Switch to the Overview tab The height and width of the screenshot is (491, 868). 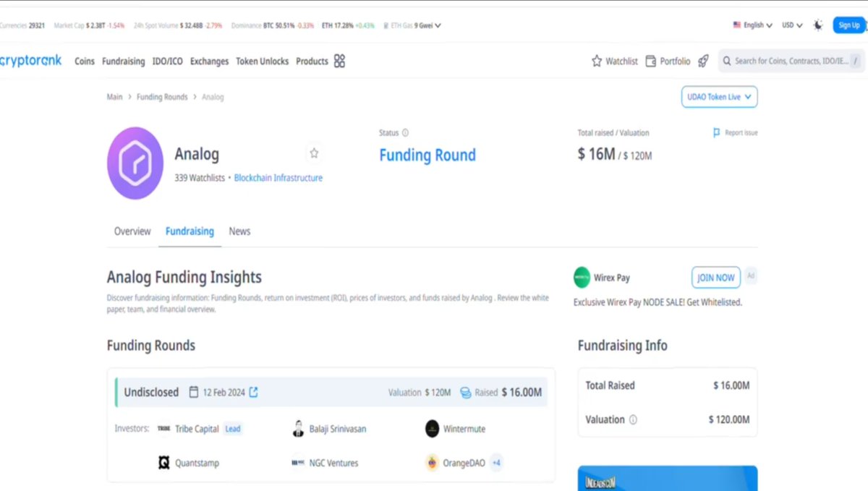coord(132,231)
